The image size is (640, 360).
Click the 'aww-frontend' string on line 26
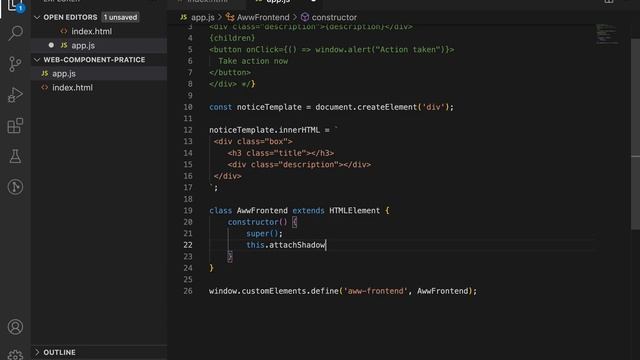pyautogui.click(x=376, y=291)
